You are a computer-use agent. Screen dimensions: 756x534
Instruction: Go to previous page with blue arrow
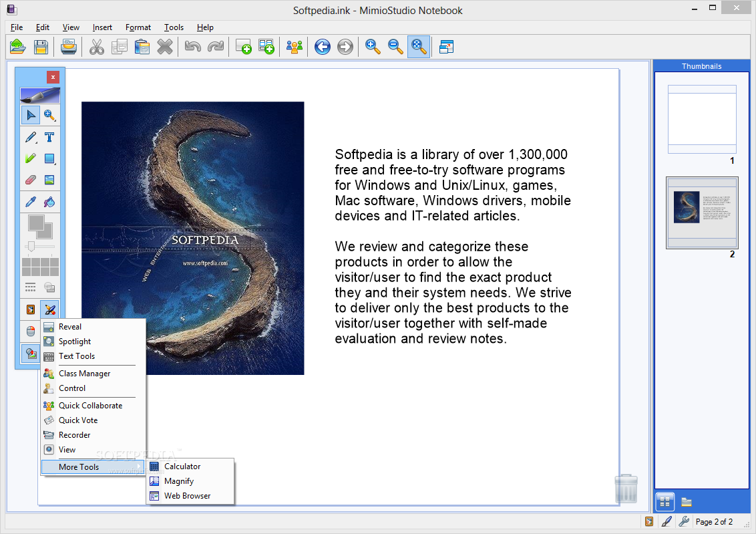323,46
